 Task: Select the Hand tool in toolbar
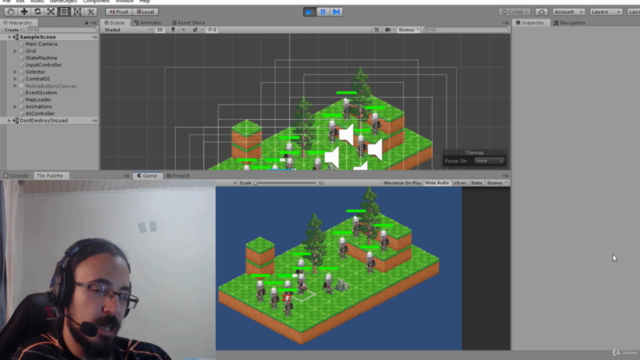tap(11, 12)
